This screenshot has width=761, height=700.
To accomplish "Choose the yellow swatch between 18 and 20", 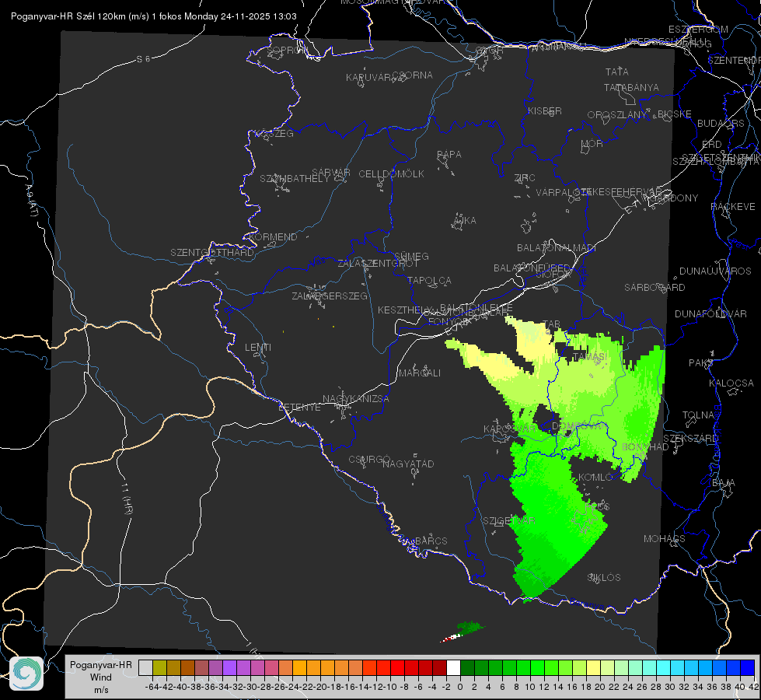I will (593, 667).
